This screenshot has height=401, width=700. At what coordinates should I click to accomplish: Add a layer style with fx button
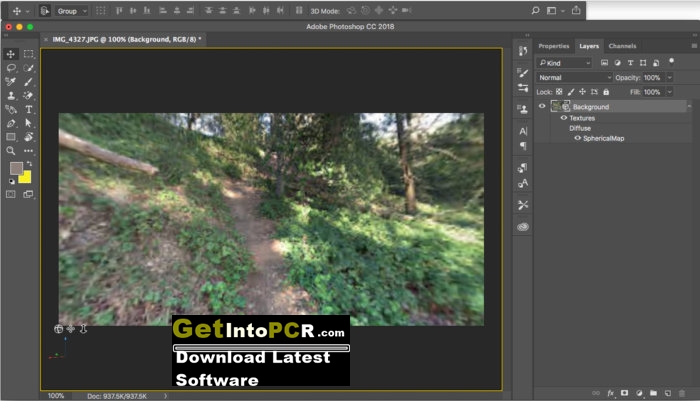point(610,393)
